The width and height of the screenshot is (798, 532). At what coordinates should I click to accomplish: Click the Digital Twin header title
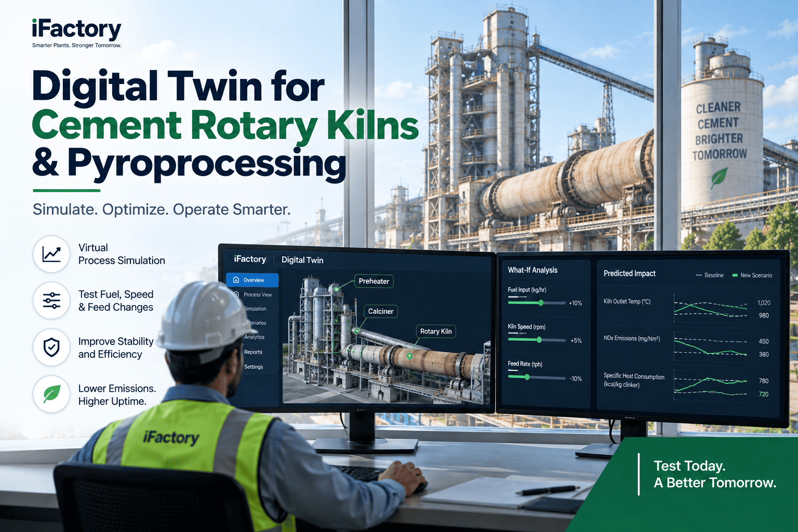302,260
